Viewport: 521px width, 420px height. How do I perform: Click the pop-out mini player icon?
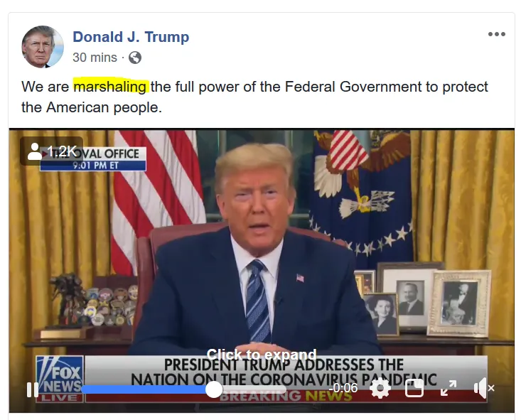[414, 388]
